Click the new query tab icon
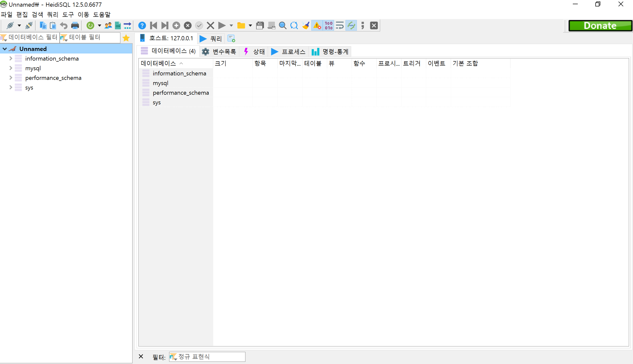 [x=231, y=39]
